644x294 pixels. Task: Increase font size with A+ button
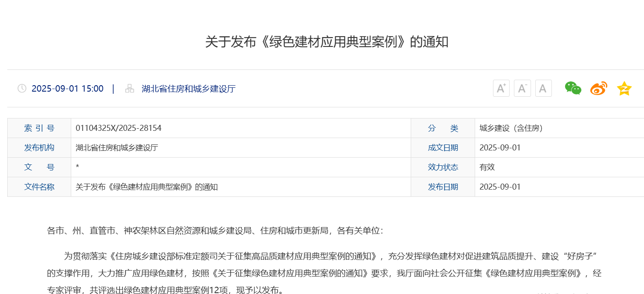click(x=501, y=89)
